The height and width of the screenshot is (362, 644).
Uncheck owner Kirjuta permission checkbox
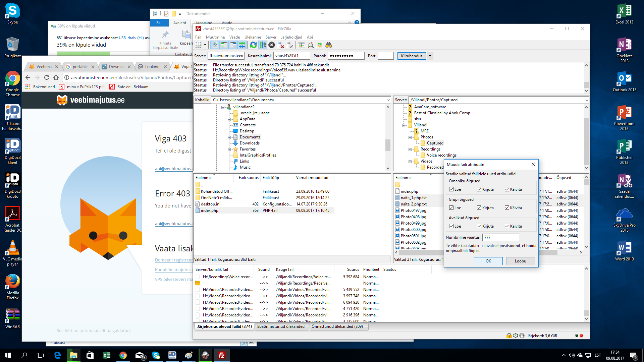pos(479,189)
